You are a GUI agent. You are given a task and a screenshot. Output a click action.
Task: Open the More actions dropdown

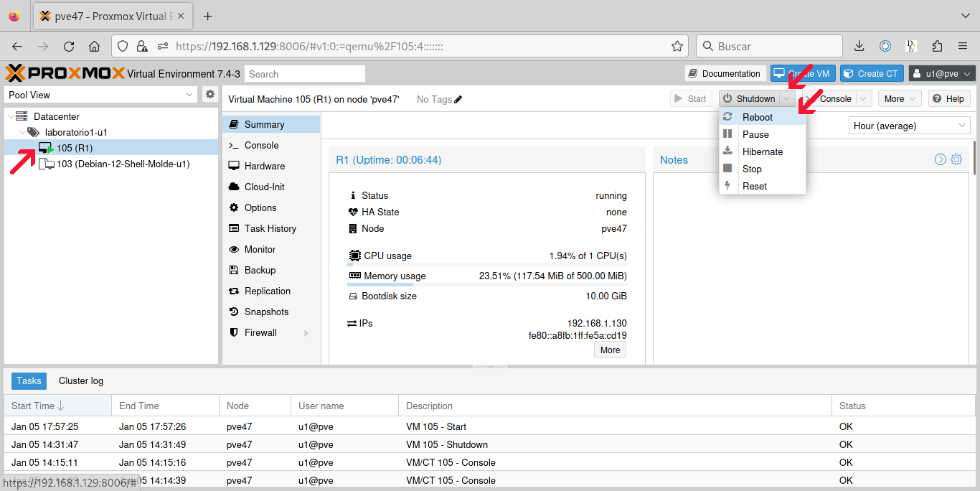pyautogui.click(x=900, y=99)
